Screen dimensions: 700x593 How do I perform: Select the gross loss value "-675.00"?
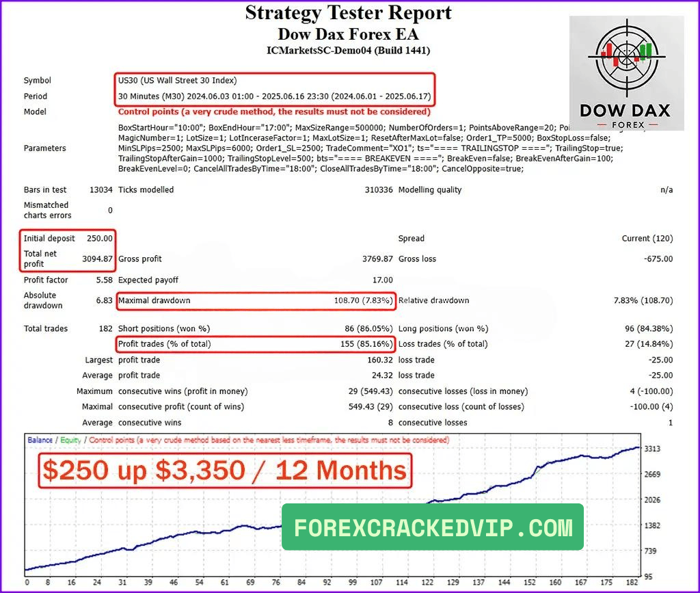coord(658,259)
